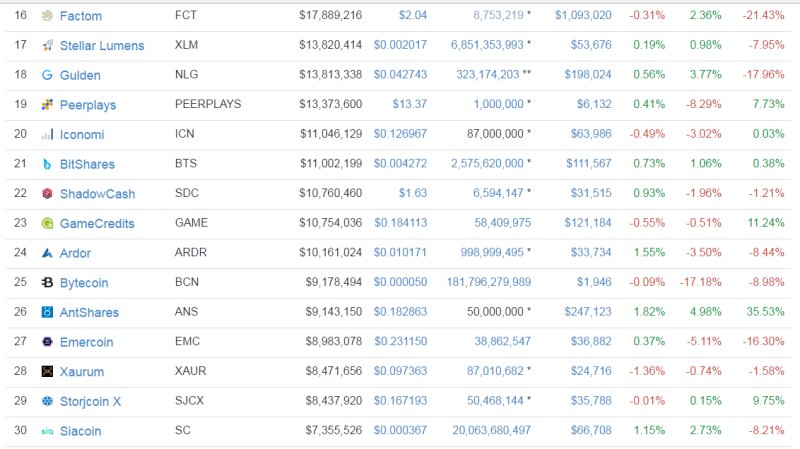Open the Siacoin name link

click(80, 431)
